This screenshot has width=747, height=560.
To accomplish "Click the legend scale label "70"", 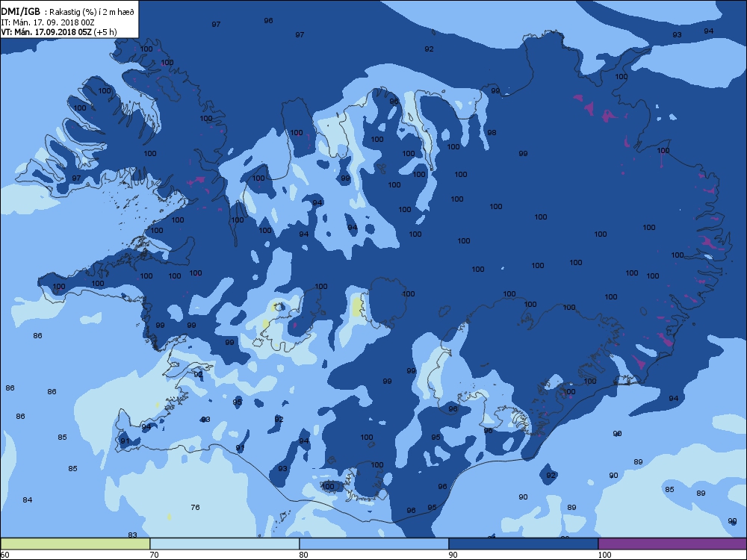I will 155,555.
